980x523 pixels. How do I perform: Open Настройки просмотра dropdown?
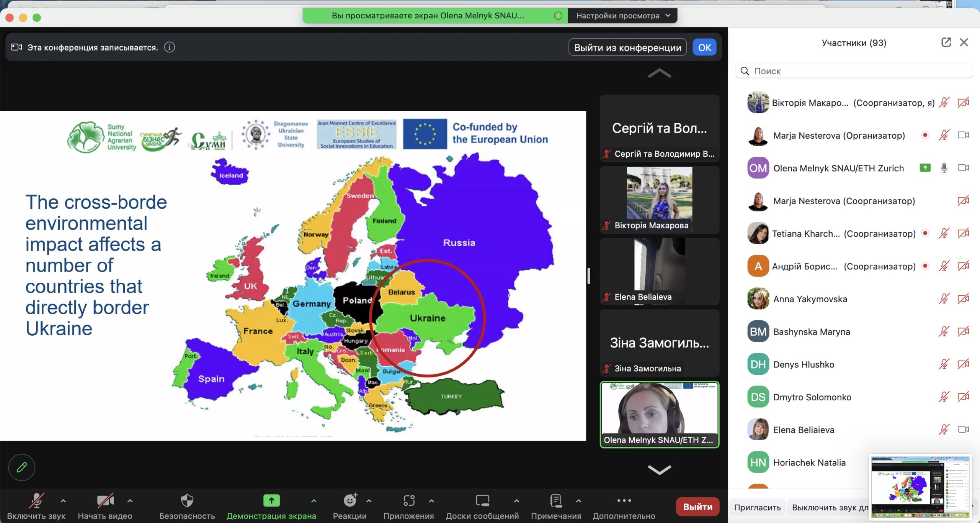[623, 16]
